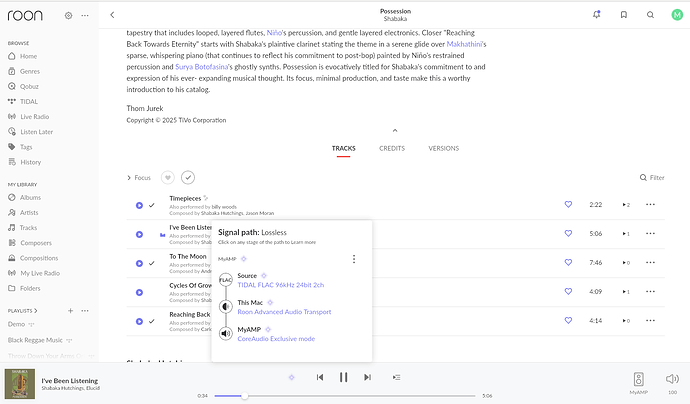This screenshot has height=404, width=690.
Task: Open the top sidebar ellipsis menu
Action: [85, 15]
